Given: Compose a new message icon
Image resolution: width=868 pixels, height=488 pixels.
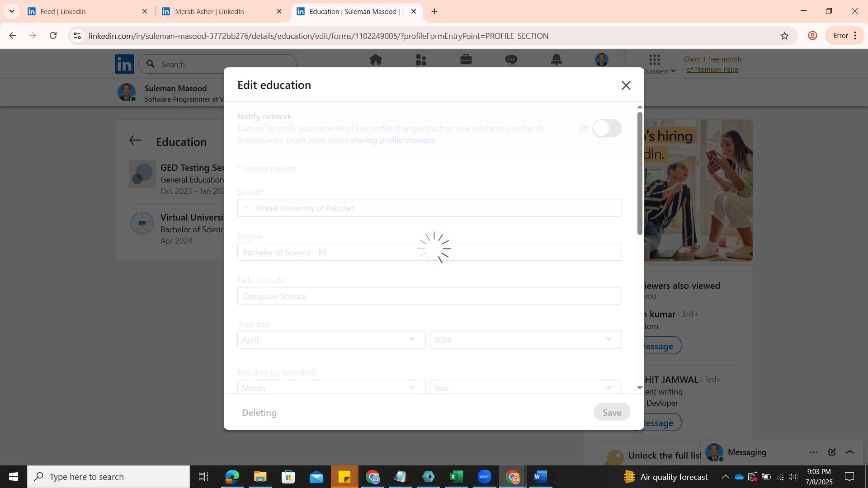Looking at the screenshot, I should pos(832,452).
